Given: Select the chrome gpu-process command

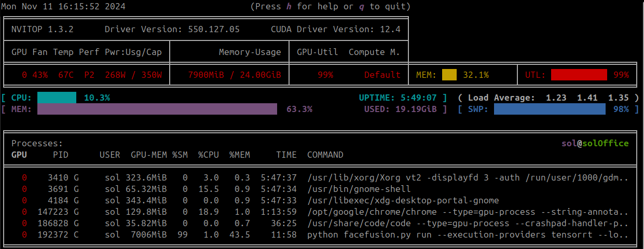Looking at the screenshot, I should (468, 212).
